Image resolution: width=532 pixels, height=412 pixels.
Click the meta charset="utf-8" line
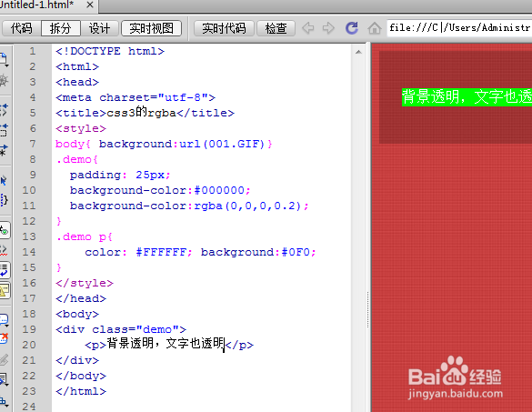pyautogui.click(x=136, y=97)
